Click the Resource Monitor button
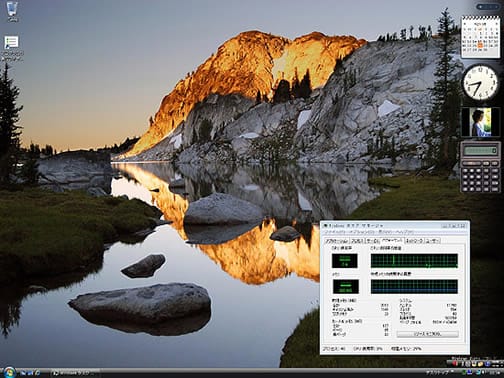Image resolution: width=504 pixels, height=378 pixels. 427,334
